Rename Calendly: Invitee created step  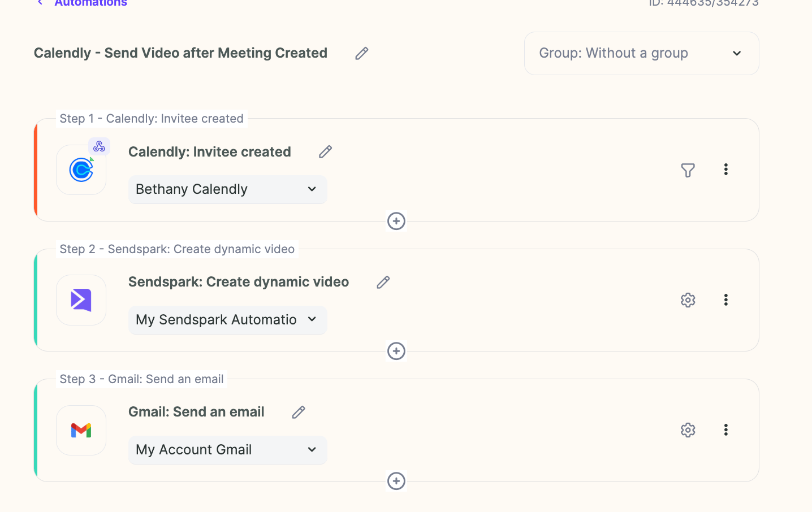(325, 152)
